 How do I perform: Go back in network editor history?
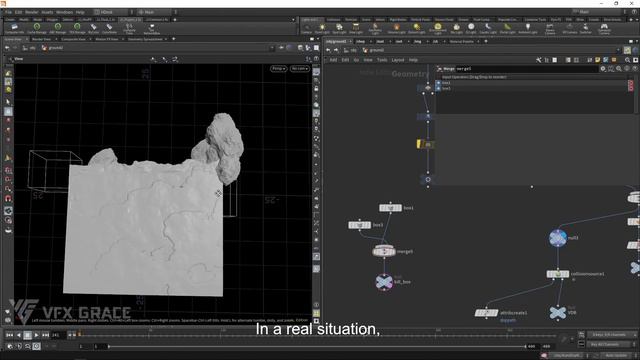click(328, 51)
